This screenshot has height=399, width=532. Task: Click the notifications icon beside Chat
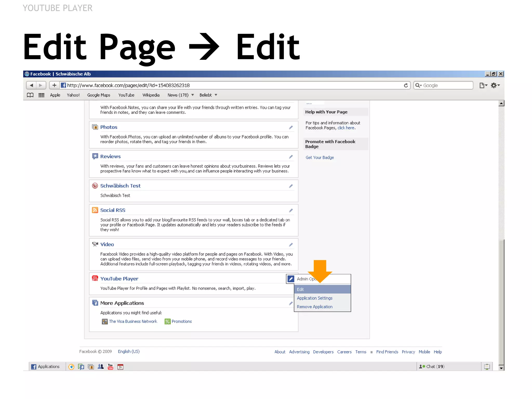click(x=487, y=367)
